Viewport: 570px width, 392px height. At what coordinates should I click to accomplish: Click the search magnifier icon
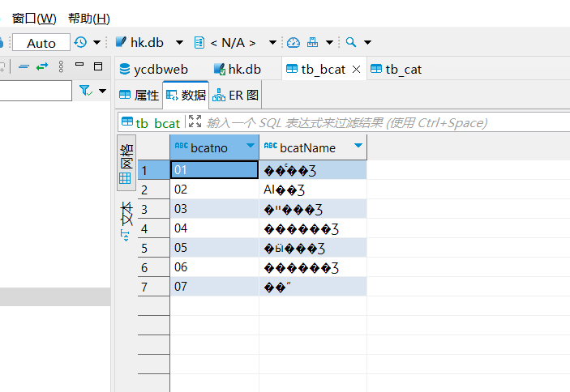click(x=351, y=42)
